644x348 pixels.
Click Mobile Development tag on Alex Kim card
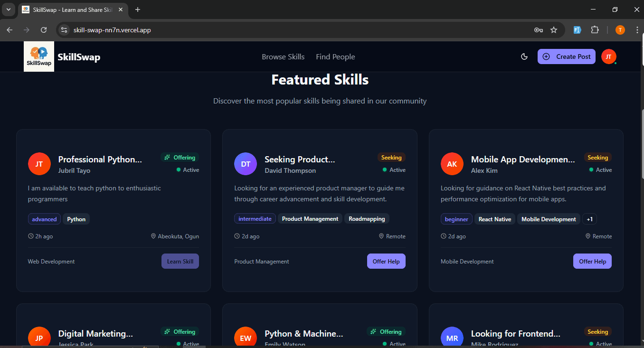point(549,219)
